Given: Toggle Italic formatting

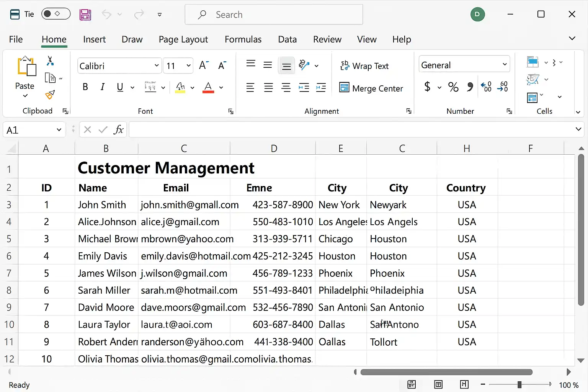Looking at the screenshot, I should (x=102, y=87).
